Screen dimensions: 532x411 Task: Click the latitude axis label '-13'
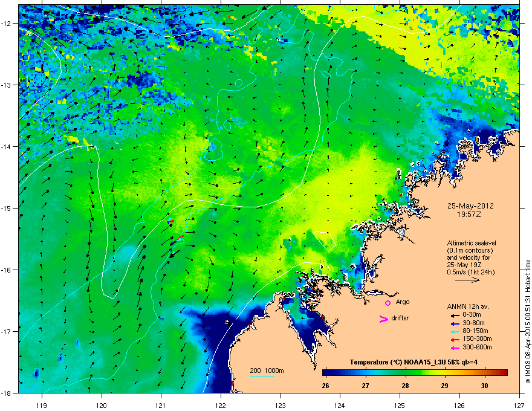click(7, 85)
